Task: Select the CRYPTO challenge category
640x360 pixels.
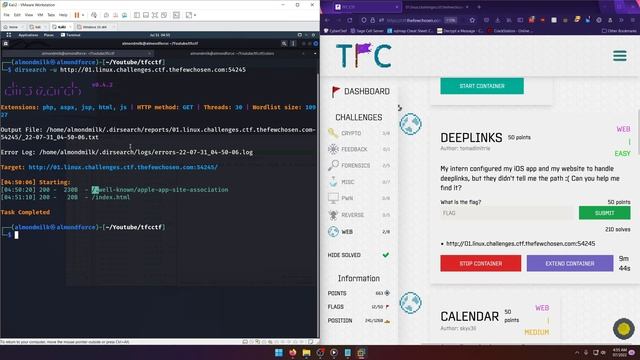Action: (x=358, y=133)
